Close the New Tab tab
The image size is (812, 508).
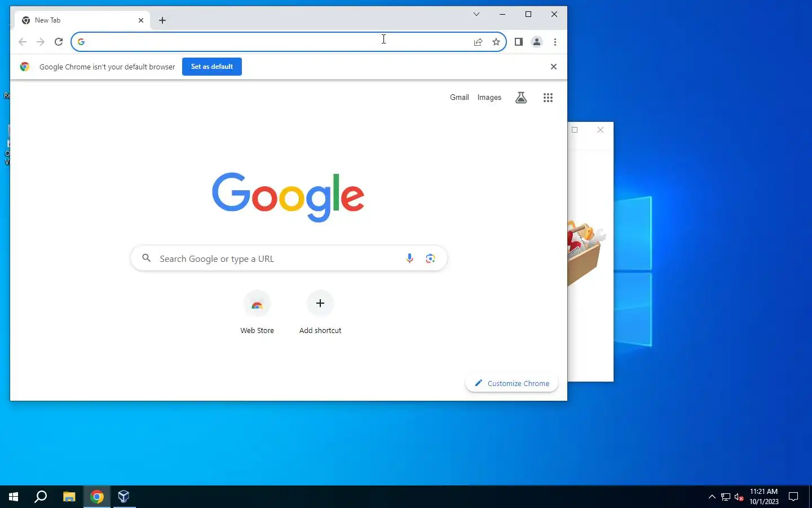tap(141, 20)
